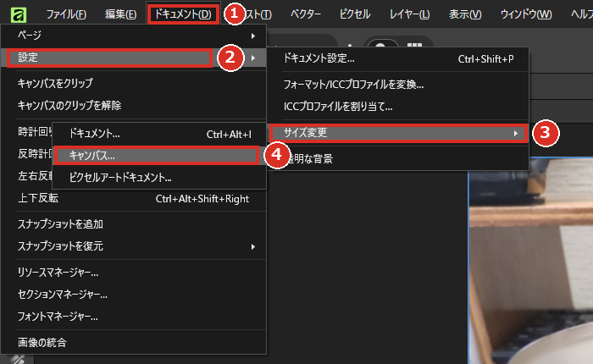Open the ドキュメント(D) menu
Screen dimensions: 593x364
coord(183,14)
